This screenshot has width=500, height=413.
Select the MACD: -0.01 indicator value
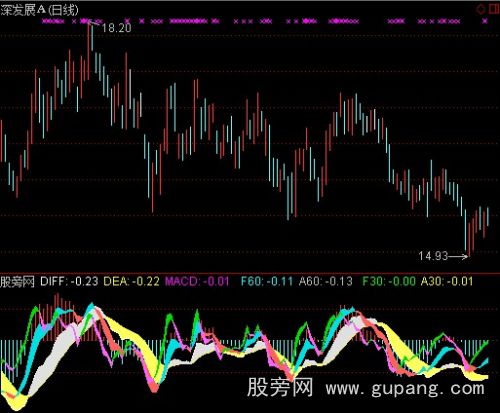point(197,282)
